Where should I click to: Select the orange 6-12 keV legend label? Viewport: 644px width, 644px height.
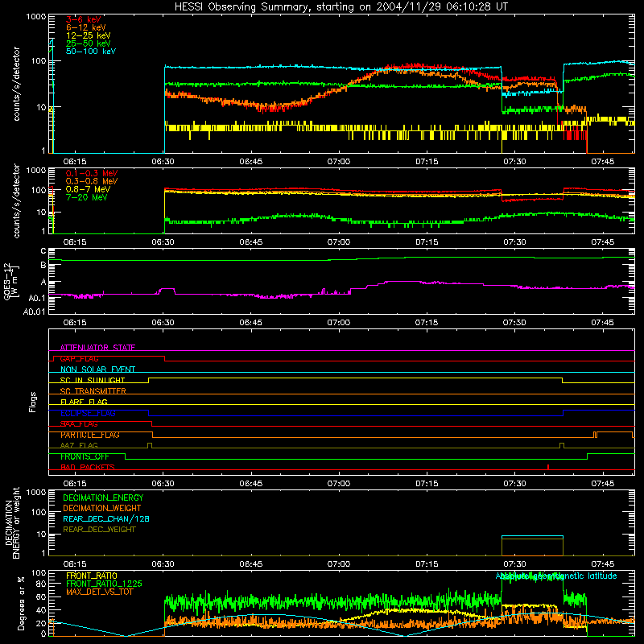[86, 27]
